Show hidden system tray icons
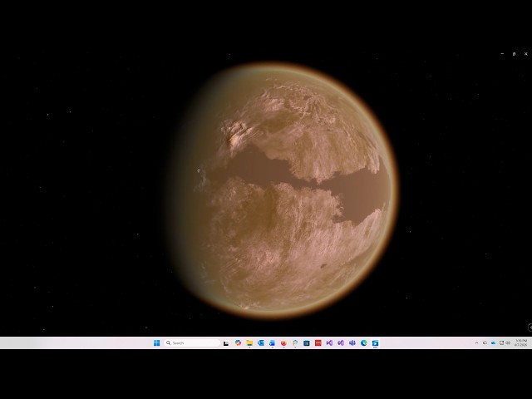Viewport: 532px width, 399px height. pos(476,343)
